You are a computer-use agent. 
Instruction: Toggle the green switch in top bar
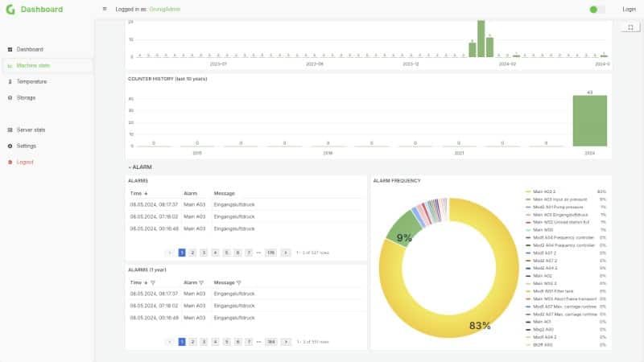(597, 10)
